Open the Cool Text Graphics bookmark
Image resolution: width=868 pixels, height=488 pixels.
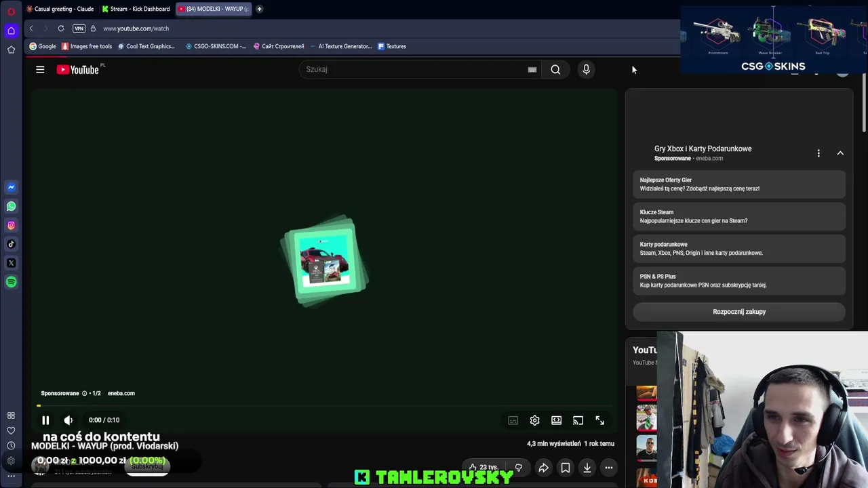coord(146,46)
